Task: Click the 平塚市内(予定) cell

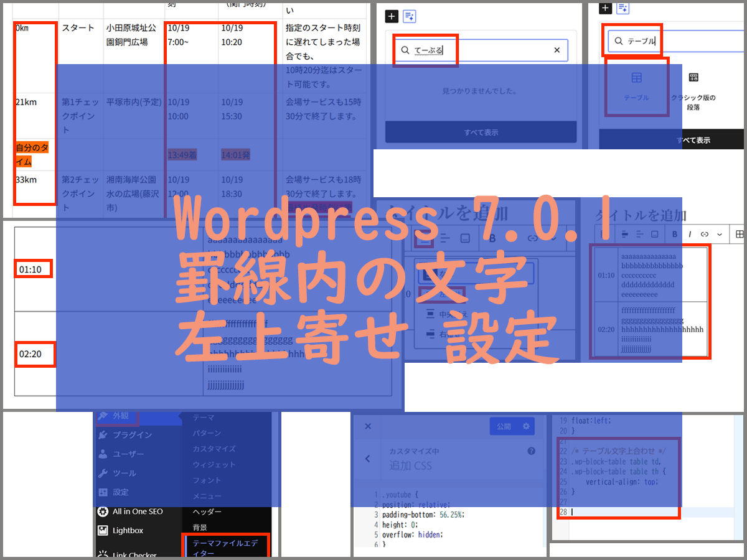Action: point(134,116)
